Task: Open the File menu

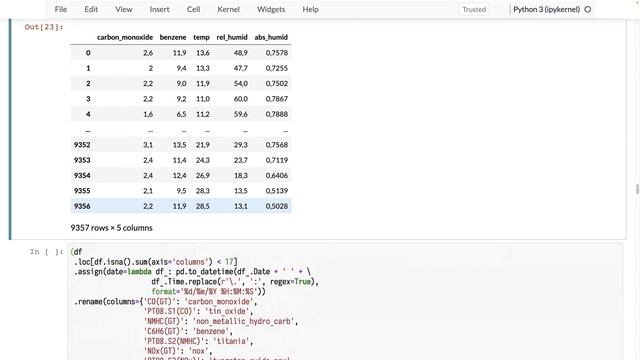Action: click(x=61, y=9)
